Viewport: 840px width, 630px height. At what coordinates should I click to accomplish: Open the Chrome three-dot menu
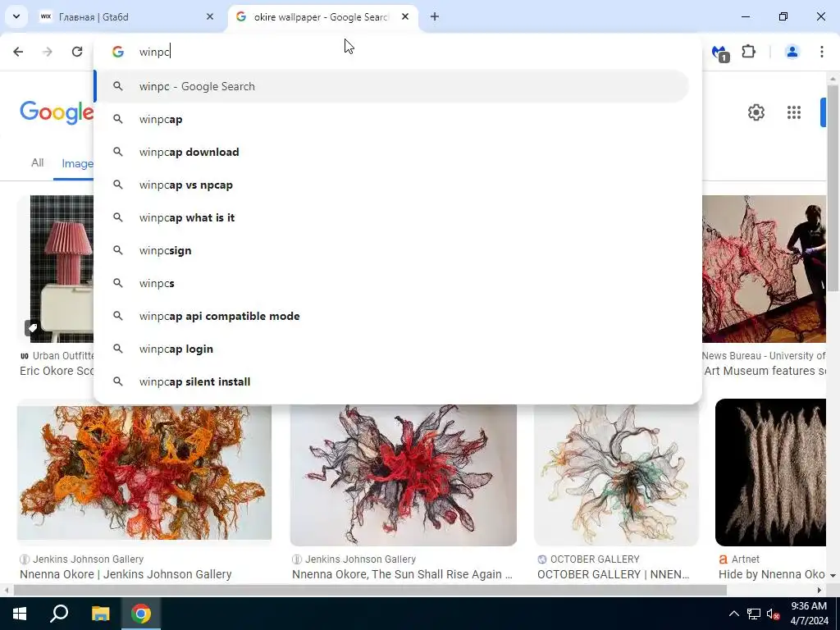pos(821,52)
